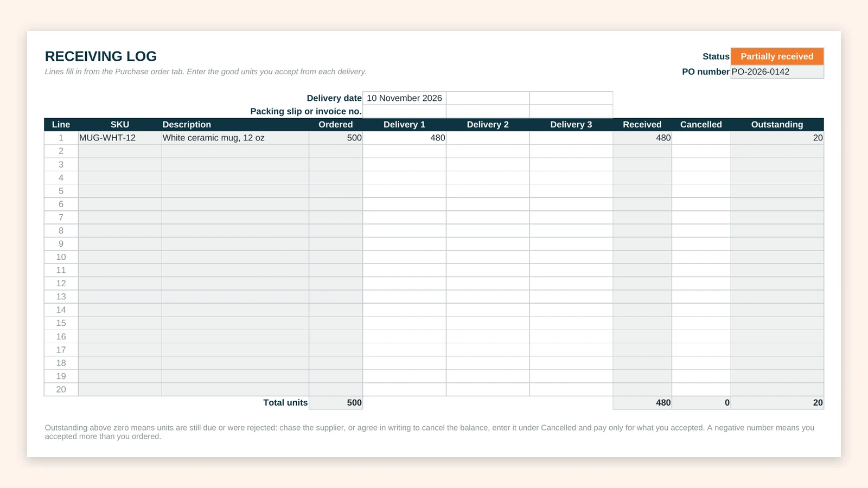This screenshot has height=488, width=868.
Task: Click the Delivery 2 column header
Action: [488, 125]
